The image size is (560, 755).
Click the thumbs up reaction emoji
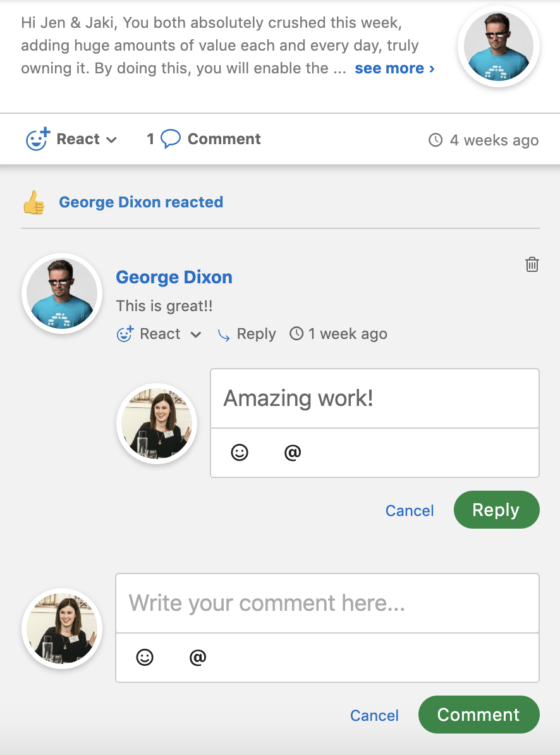click(x=33, y=202)
